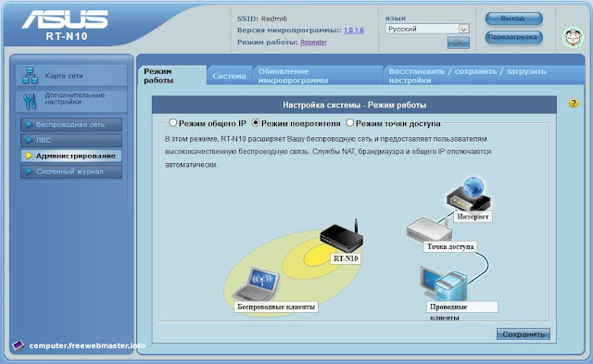
Task: Click the Дополнительные настройки label
Action: [75, 98]
